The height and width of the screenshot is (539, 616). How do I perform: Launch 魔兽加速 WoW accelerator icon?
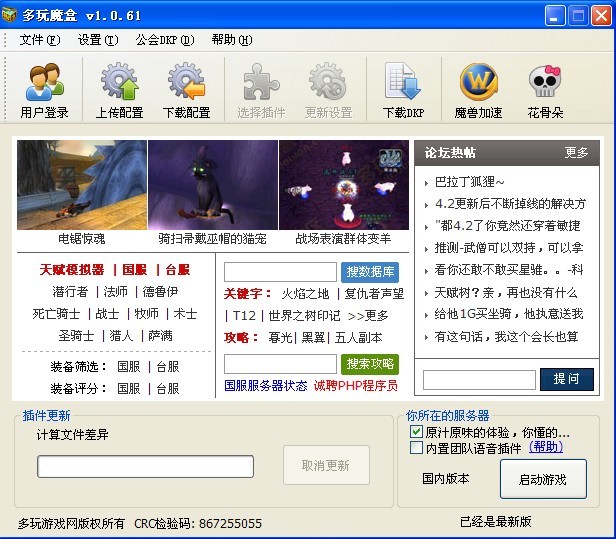(x=478, y=82)
